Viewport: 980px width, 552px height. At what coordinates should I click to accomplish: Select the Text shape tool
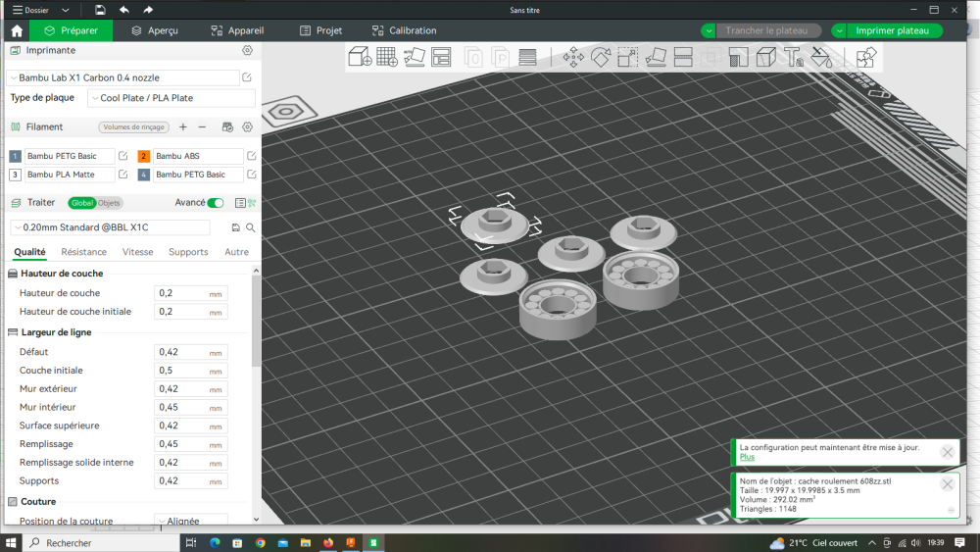793,58
